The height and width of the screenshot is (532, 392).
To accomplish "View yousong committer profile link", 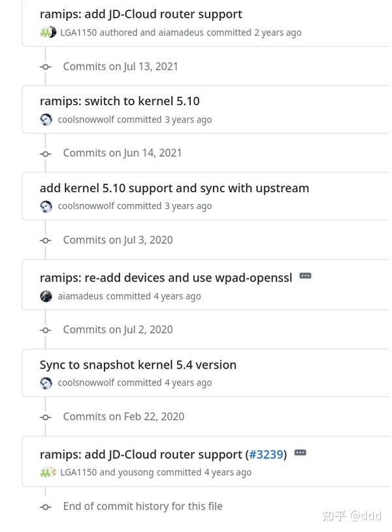I will [x=136, y=472].
